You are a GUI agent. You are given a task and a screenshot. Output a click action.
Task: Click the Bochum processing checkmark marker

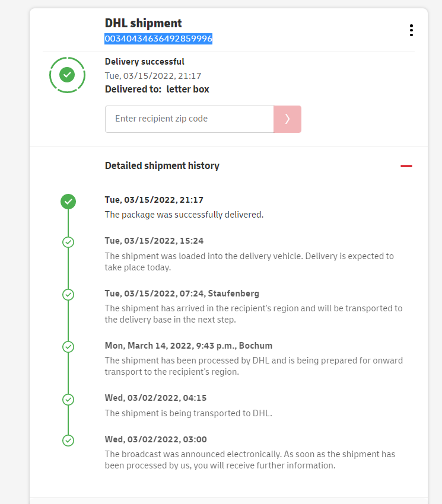(68, 346)
